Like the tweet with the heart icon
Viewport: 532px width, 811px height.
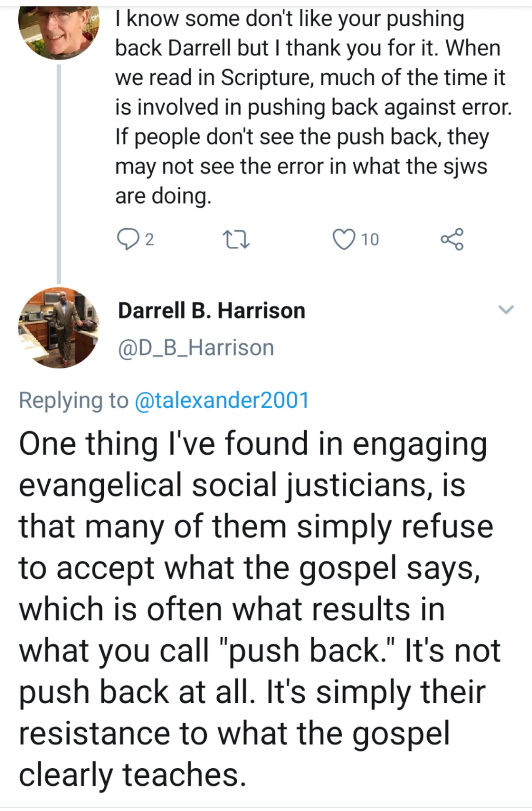(344, 240)
